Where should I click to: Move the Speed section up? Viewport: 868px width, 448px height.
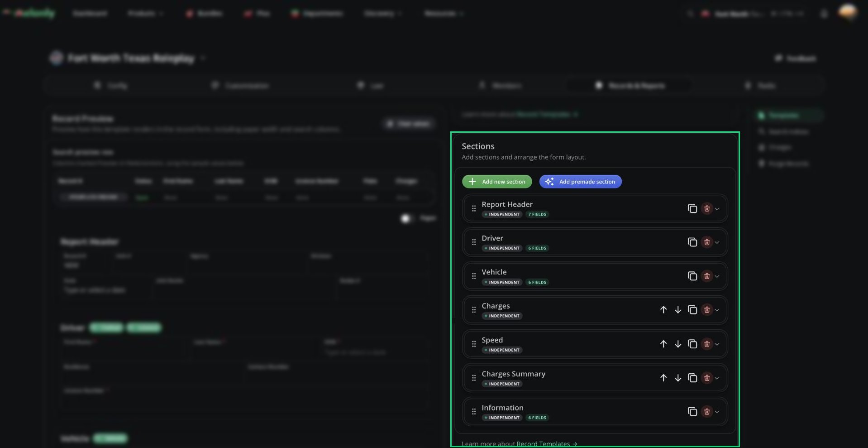click(663, 344)
